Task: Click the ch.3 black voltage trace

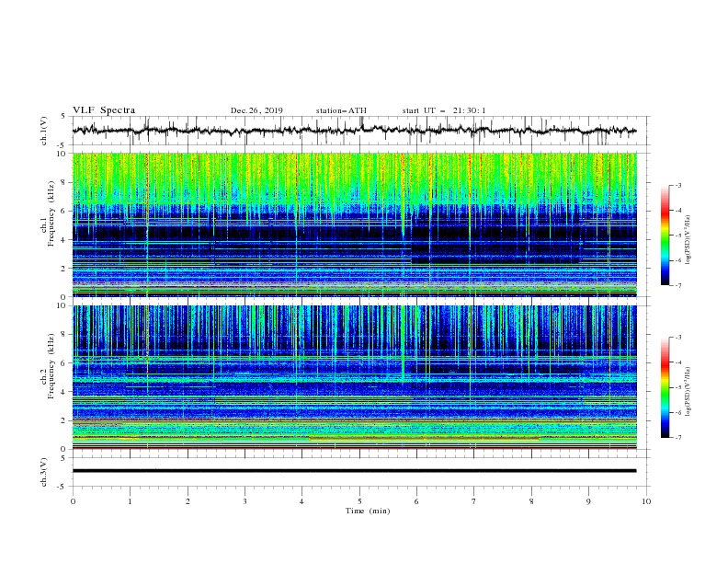Action: pos(355,471)
